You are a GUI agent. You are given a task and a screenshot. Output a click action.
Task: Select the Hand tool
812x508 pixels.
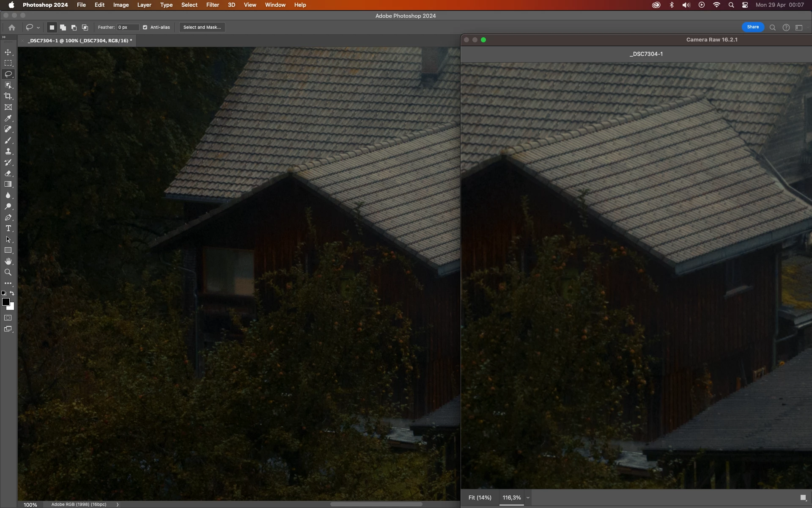8,261
